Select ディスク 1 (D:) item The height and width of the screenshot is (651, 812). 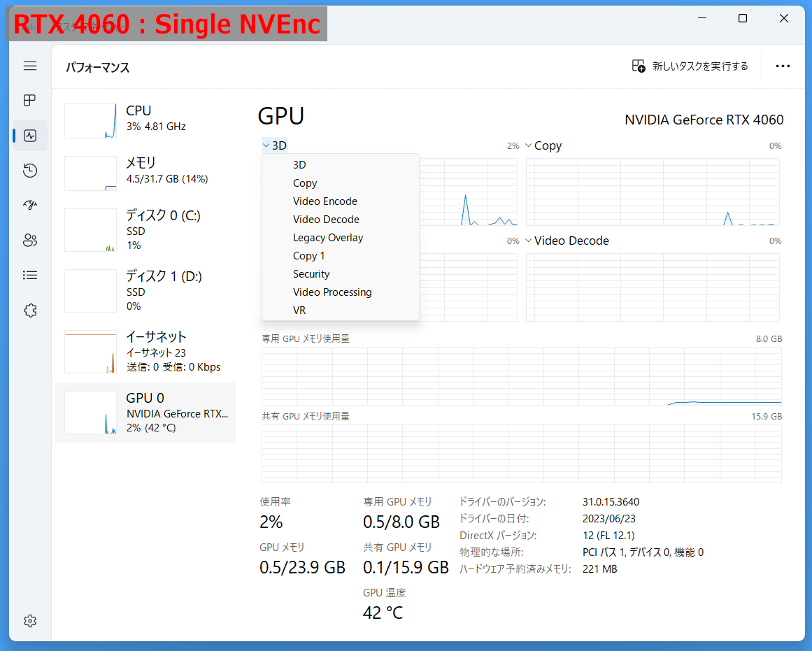[145, 291]
